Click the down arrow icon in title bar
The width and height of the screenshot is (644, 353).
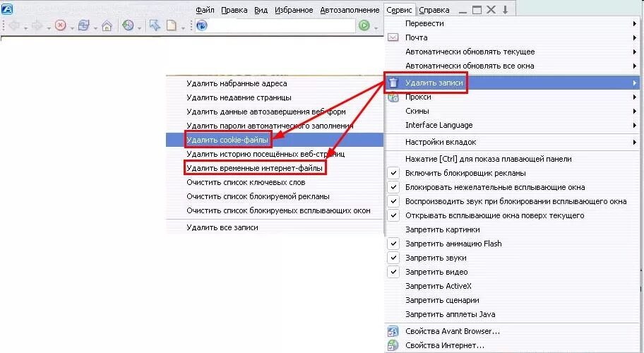click(505, 10)
